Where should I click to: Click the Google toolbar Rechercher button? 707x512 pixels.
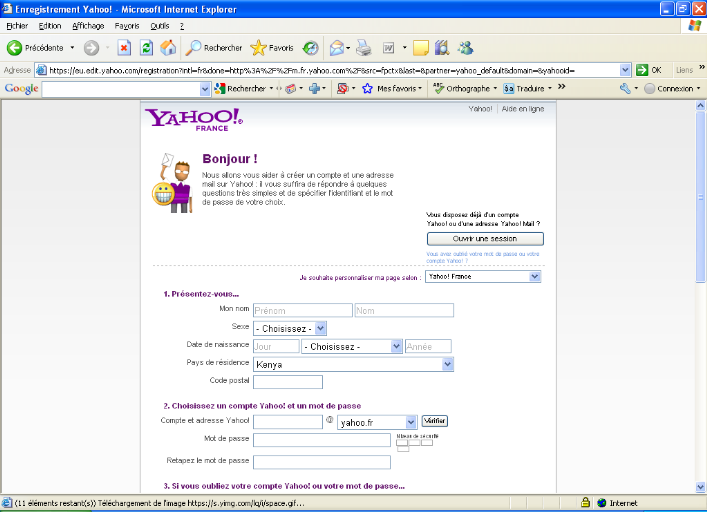tap(240, 88)
